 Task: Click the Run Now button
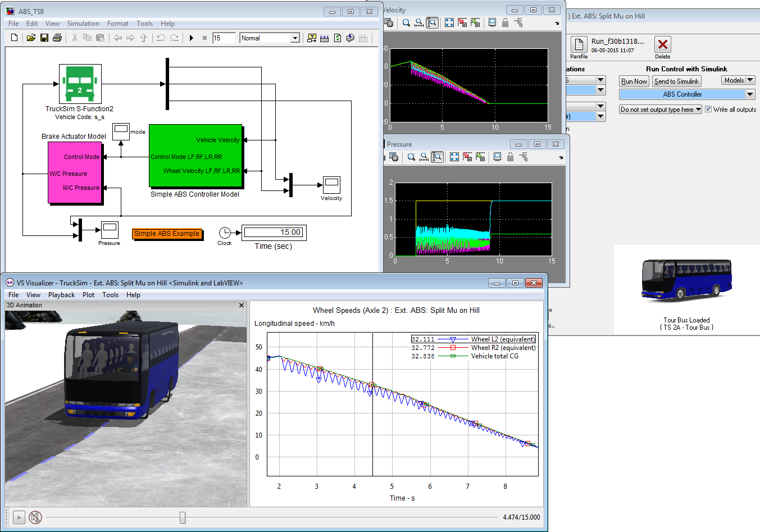pos(634,81)
